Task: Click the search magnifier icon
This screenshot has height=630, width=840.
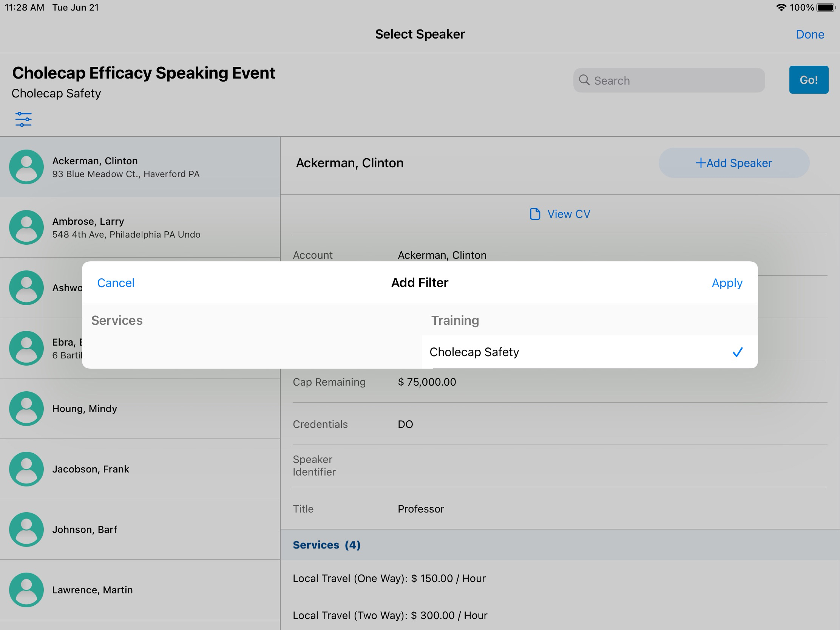Action: [x=584, y=80]
